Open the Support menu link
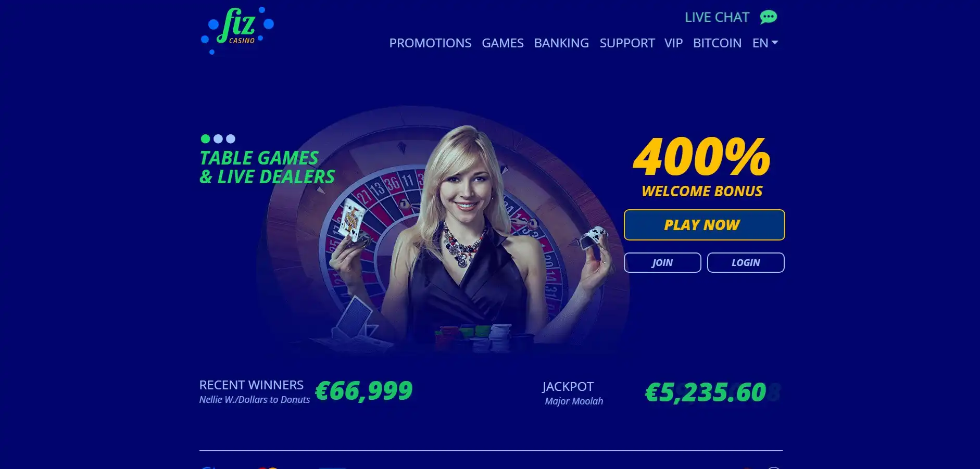This screenshot has width=980, height=469. (627, 43)
